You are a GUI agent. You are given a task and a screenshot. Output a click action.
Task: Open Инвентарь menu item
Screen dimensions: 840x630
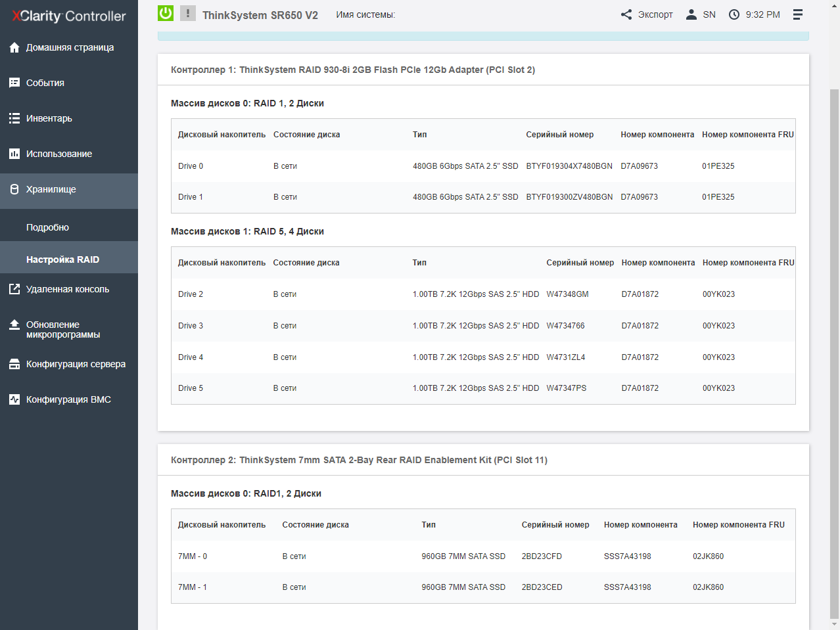(x=69, y=118)
